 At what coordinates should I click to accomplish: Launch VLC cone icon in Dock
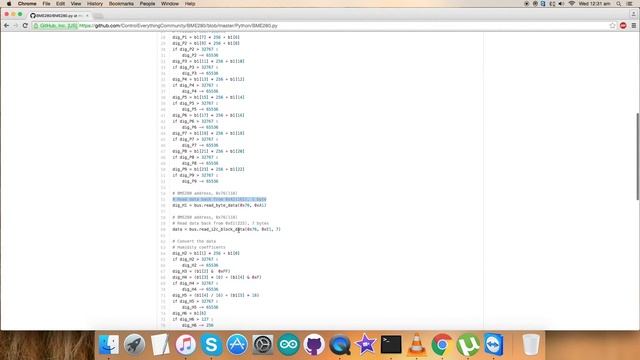tap(416, 345)
